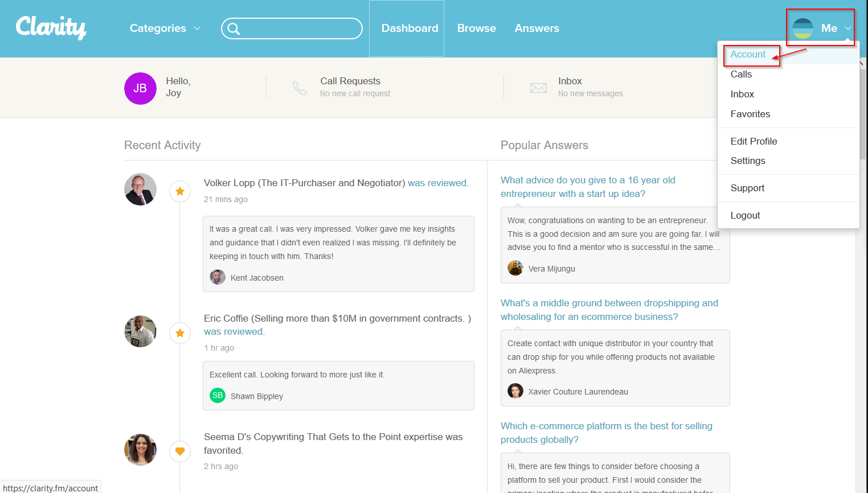
Task: Open the Answers page
Action: (x=537, y=28)
